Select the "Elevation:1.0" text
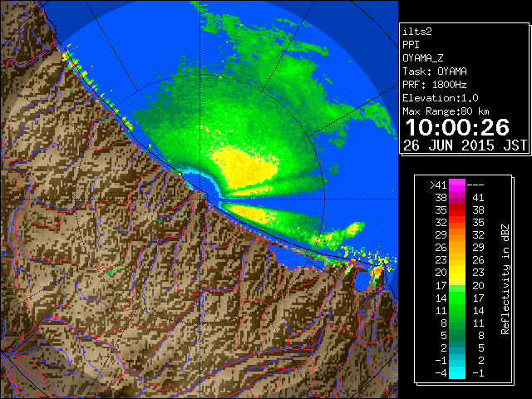 pyautogui.click(x=441, y=98)
